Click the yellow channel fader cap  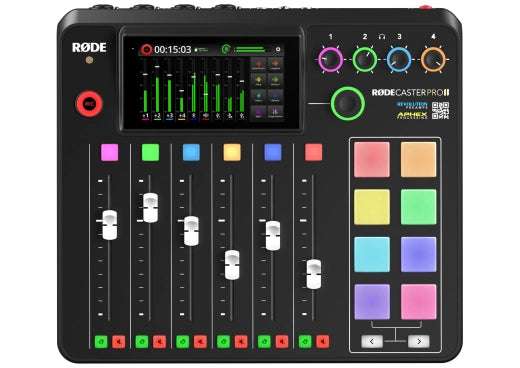232,265
